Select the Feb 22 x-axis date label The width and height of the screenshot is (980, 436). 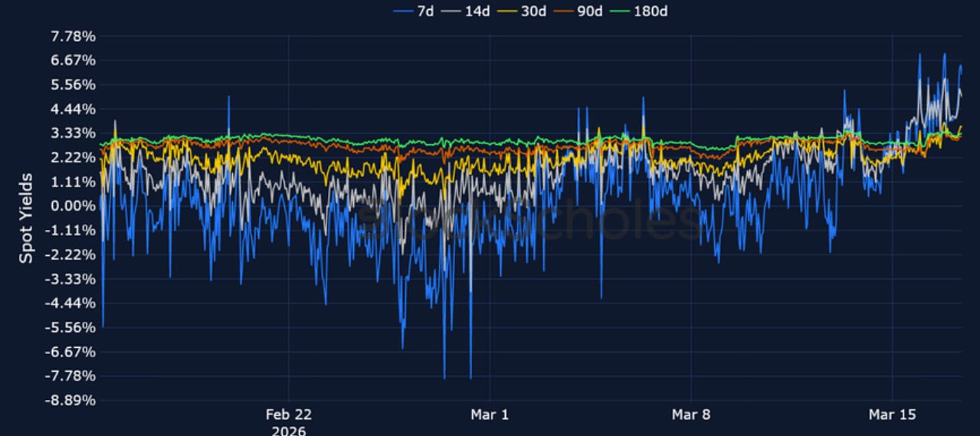(288, 415)
